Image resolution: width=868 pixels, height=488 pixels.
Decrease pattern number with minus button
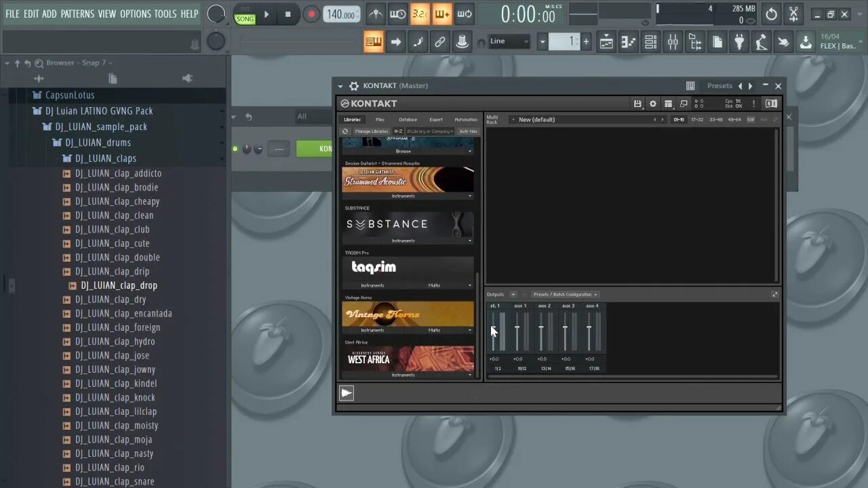point(542,42)
